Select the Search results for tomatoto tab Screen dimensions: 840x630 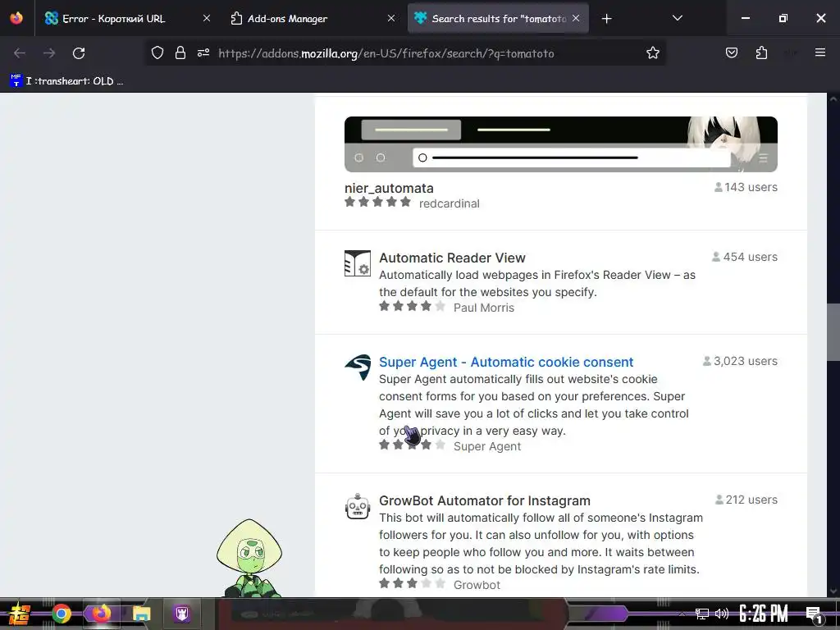coord(498,18)
